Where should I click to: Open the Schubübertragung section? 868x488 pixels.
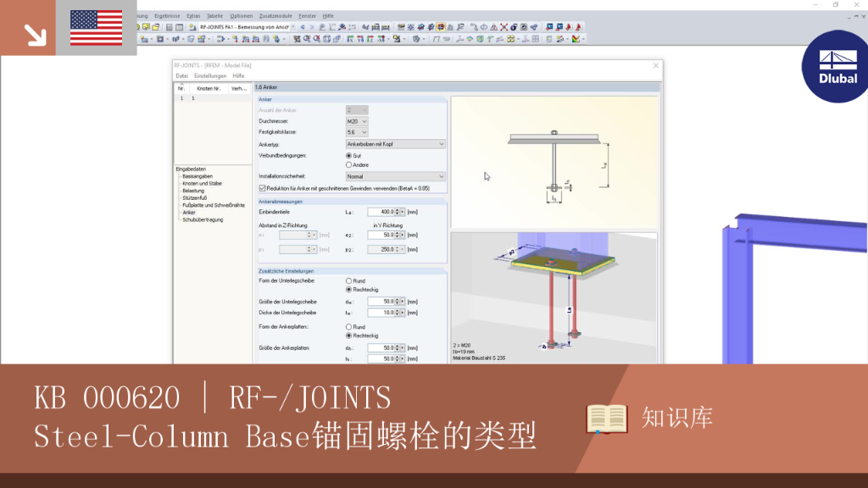pyautogui.click(x=203, y=219)
